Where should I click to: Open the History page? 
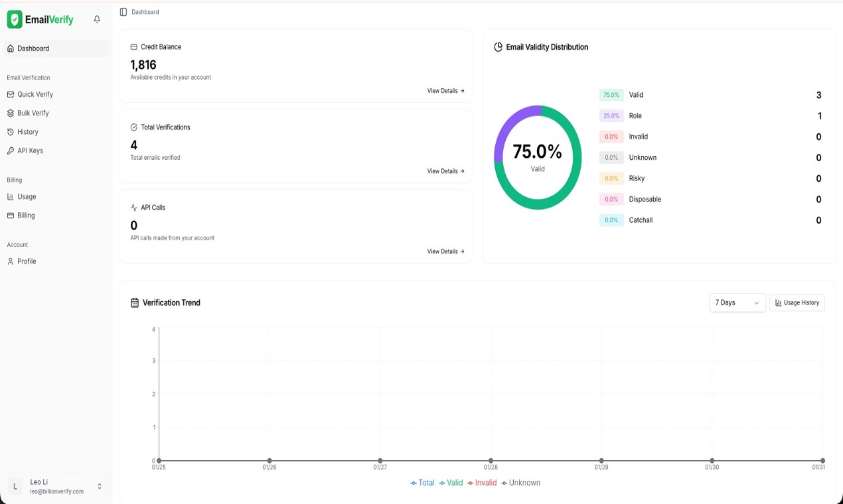[x=27, y=132]
